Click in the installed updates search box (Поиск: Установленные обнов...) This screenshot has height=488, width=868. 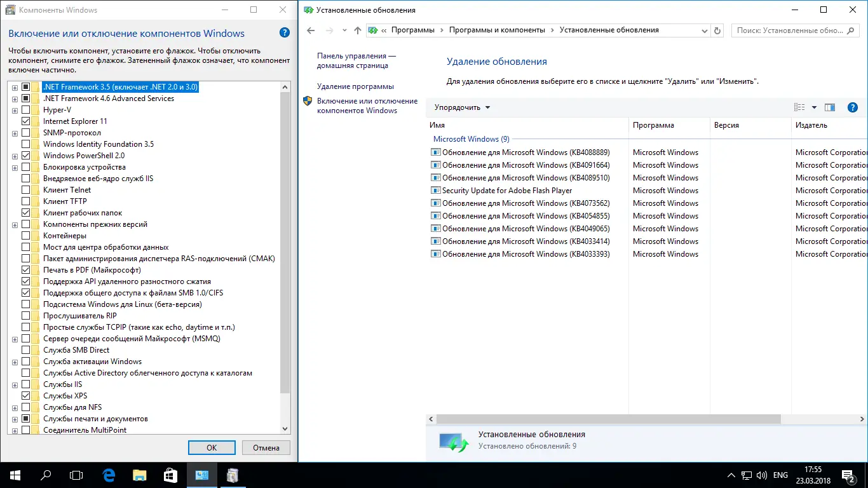[x=797, y=30]
